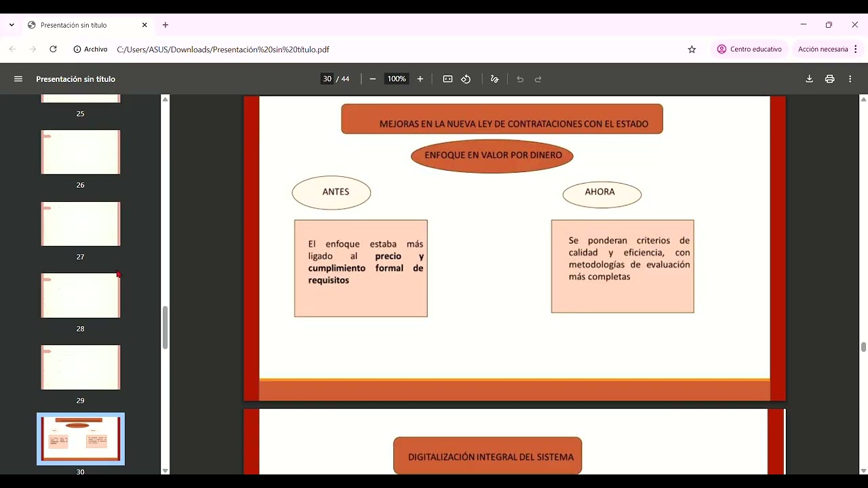Click the AHORA oval label

coord(602,193)
